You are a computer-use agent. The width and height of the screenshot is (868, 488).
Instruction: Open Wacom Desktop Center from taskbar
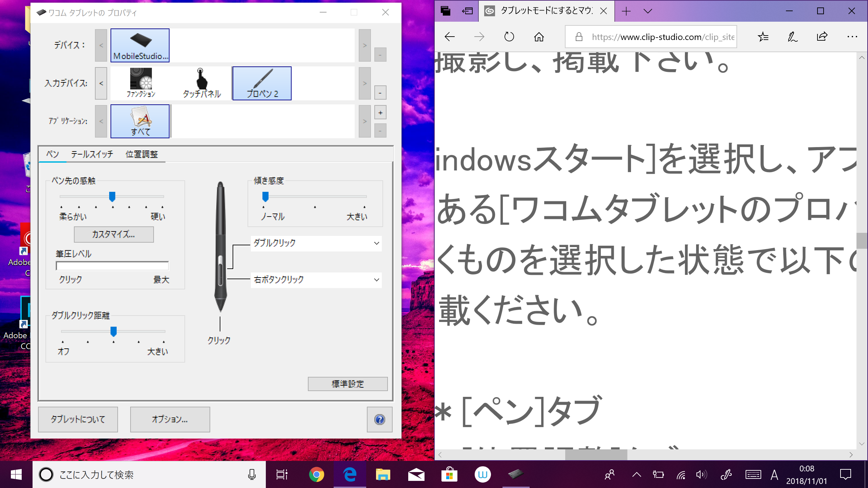click(x=482, y=474)
